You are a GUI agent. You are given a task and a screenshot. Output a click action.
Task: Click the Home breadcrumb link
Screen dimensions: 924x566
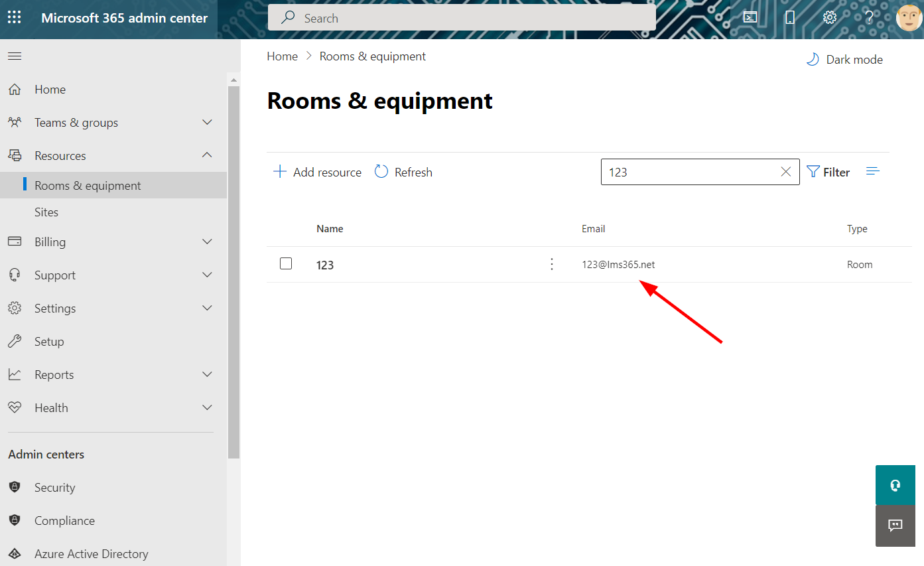coord(282,56)
